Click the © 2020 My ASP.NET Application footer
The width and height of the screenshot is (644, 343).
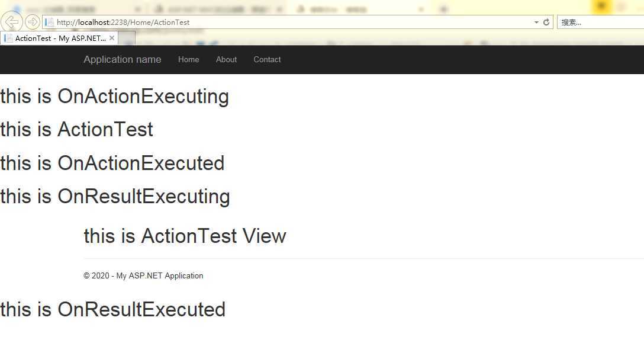pyautogui.click(x=143, y=275)
